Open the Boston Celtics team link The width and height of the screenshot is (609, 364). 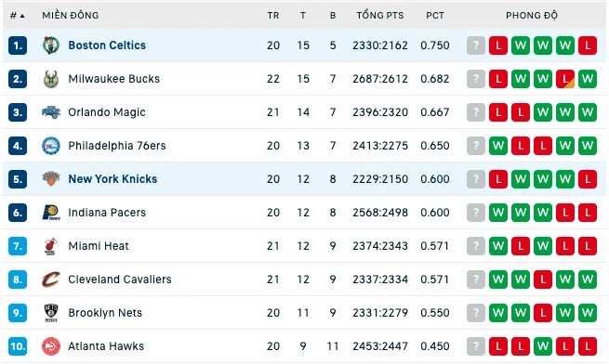(107, 45)
